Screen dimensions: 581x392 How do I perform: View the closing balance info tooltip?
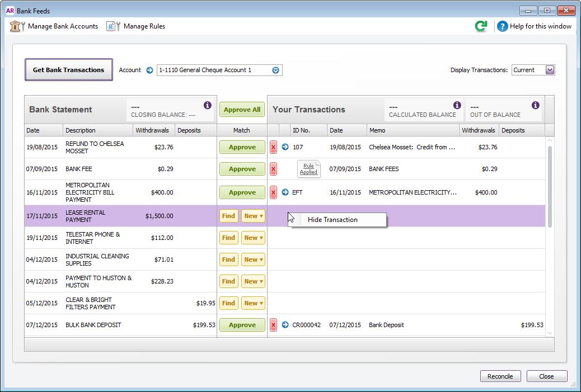coord(208,105)
